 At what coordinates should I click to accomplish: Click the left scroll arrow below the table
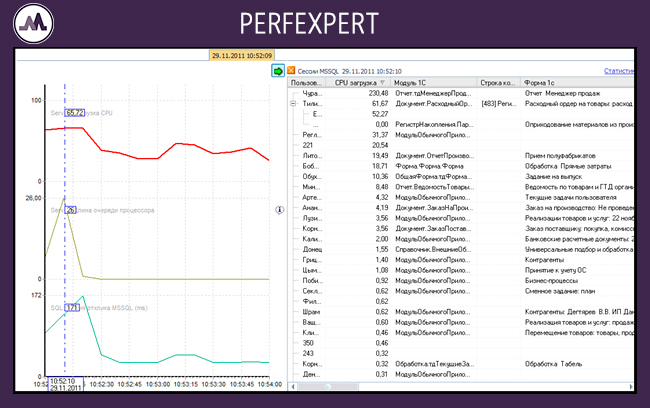tap(293, 386)
